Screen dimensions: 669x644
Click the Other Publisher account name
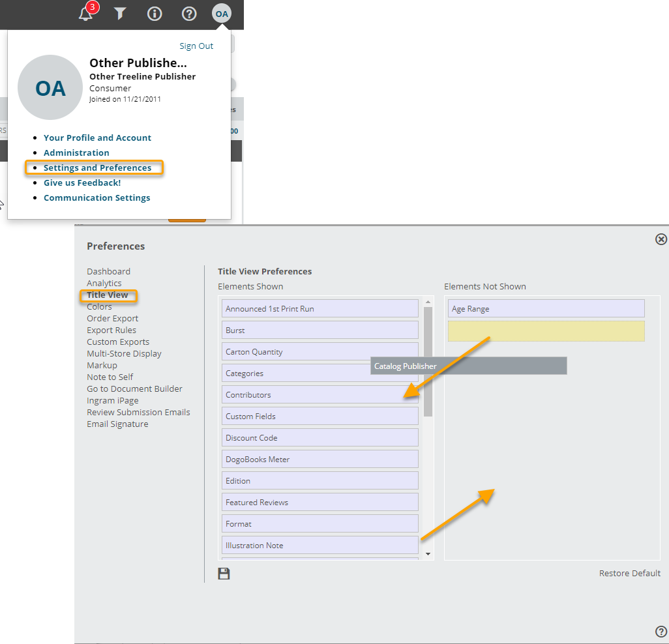pos(138,63)
